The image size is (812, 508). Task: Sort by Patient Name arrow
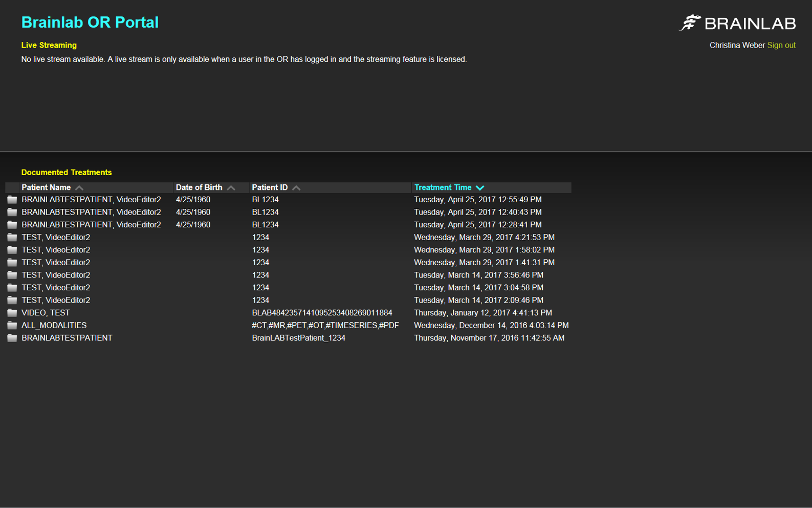[79, 188]
